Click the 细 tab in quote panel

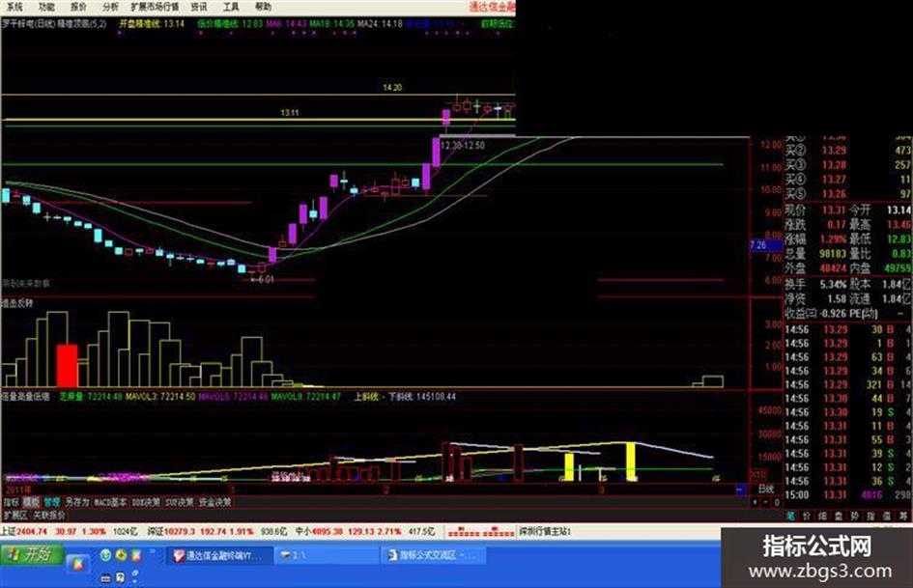[x=822, y=516]
